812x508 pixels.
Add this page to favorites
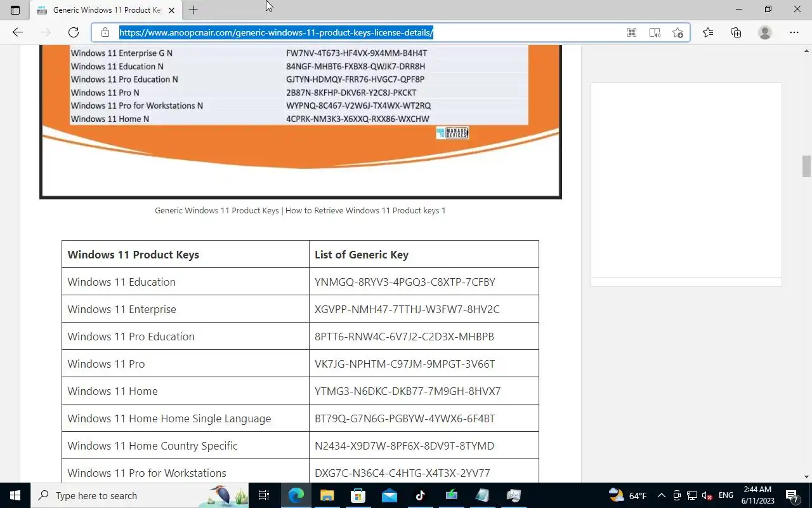[678, 32]
